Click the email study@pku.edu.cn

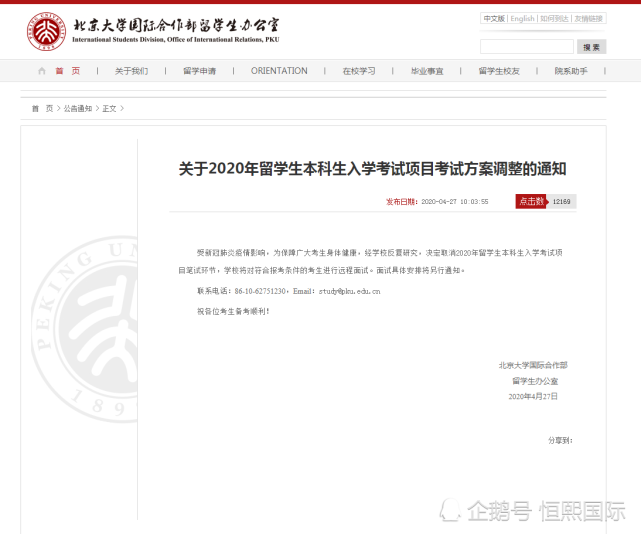coord(350,291)
